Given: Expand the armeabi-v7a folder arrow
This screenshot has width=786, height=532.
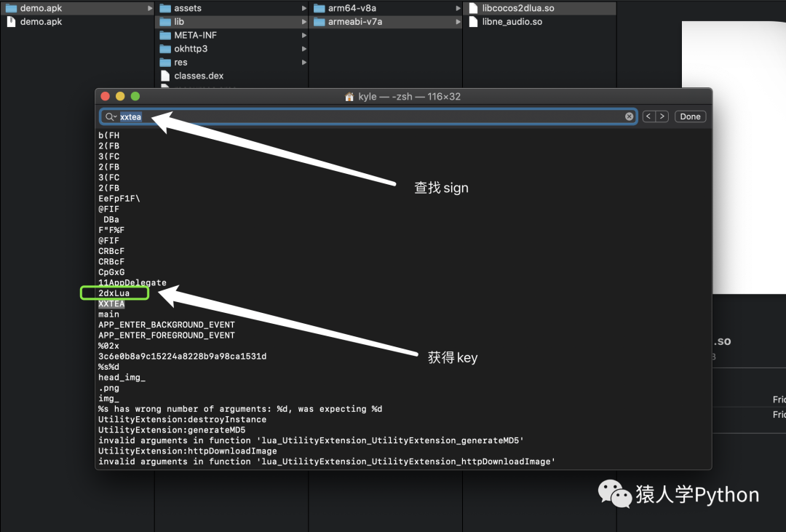Looking at the screenshot, I should (x=458, y=22).
